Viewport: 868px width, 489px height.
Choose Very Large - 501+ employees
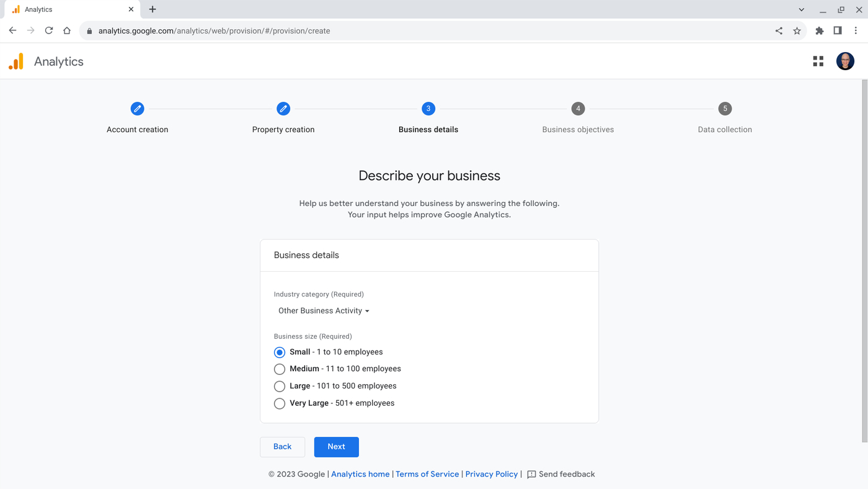[x=279, y=403]
